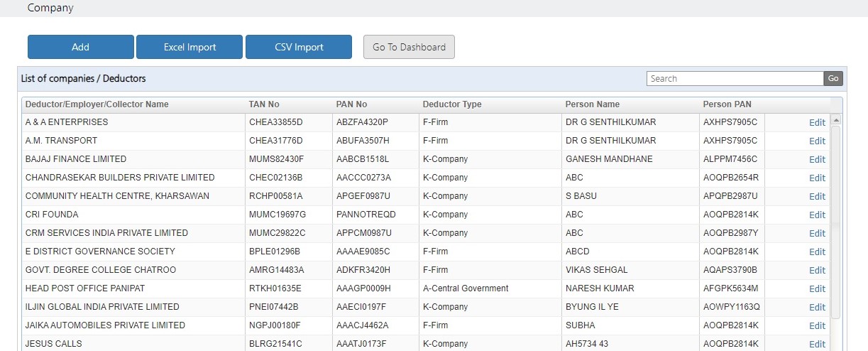Select the Person PAN column header
The height and width of the screenshot is (351, 868).
coord(727,104)
